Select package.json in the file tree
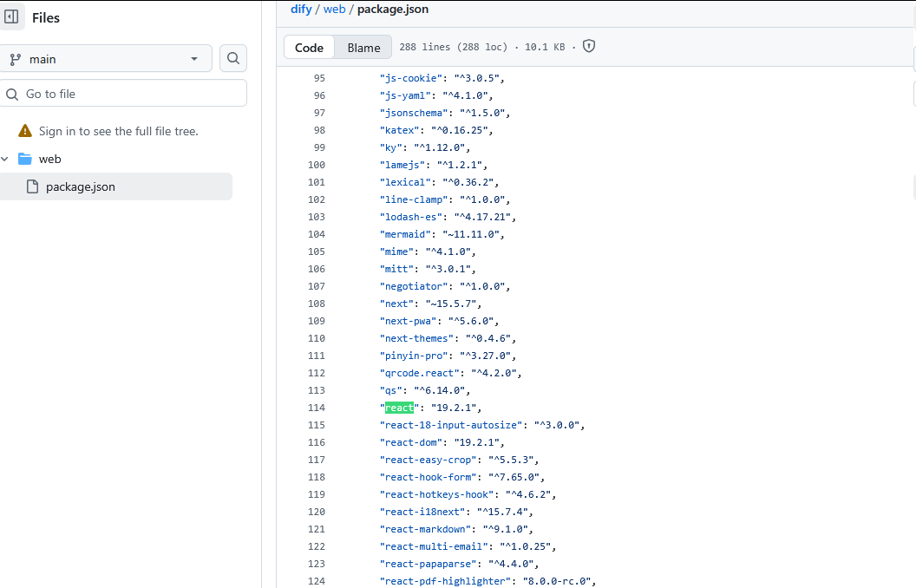This screenshot has height=588, width=916. coord(82,186)
